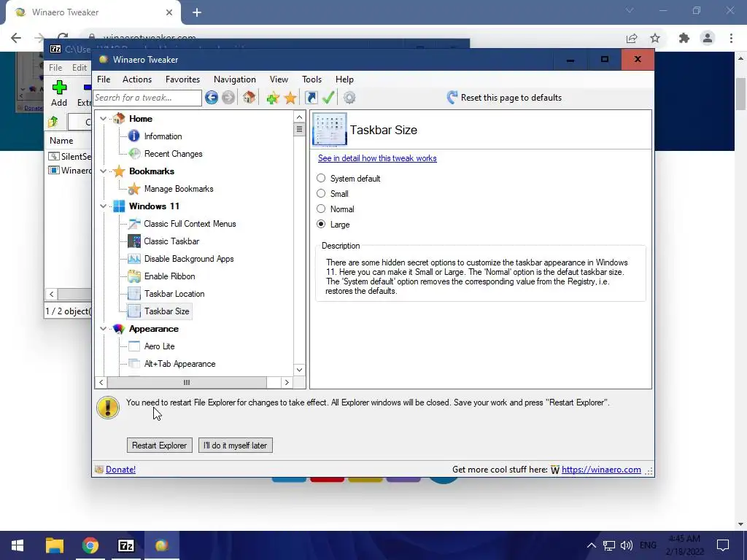Open settings via grey gear toolbar icon
The height and width of the screenshot is (560, 747).
(349, 98)
